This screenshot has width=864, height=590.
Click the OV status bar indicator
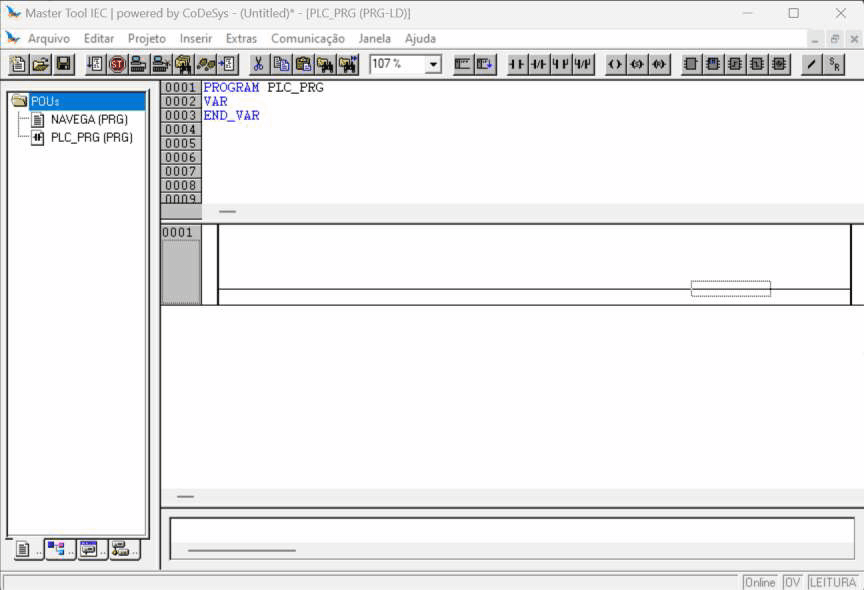792,582
